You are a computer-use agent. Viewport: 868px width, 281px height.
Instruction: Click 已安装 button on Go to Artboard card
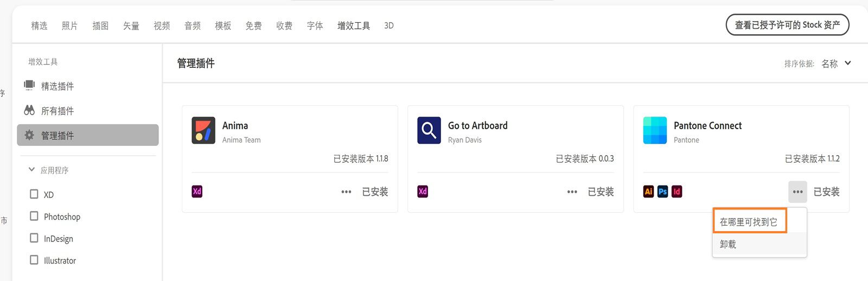pyautogui.click(x=601, y=191)
